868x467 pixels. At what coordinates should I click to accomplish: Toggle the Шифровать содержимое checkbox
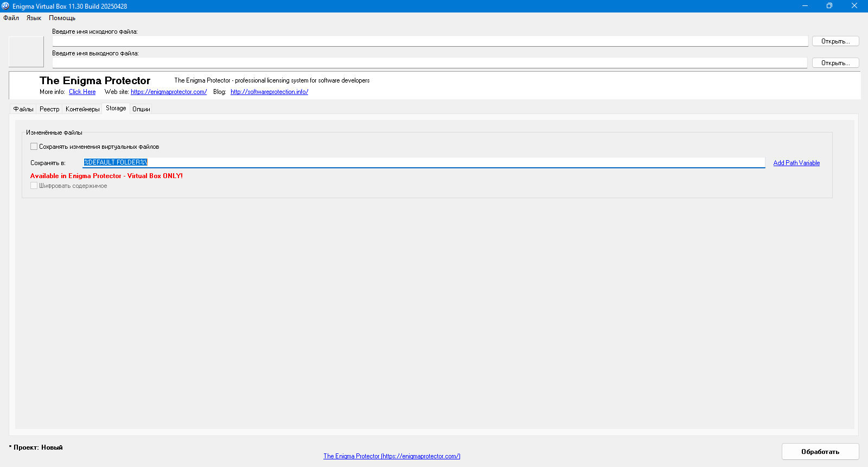point(34,186)
